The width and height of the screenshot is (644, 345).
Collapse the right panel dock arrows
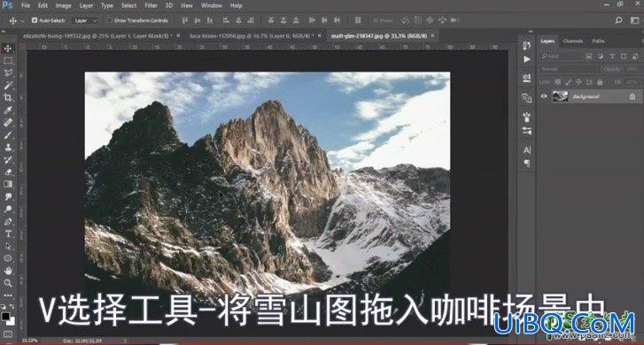tap(531, 31)
